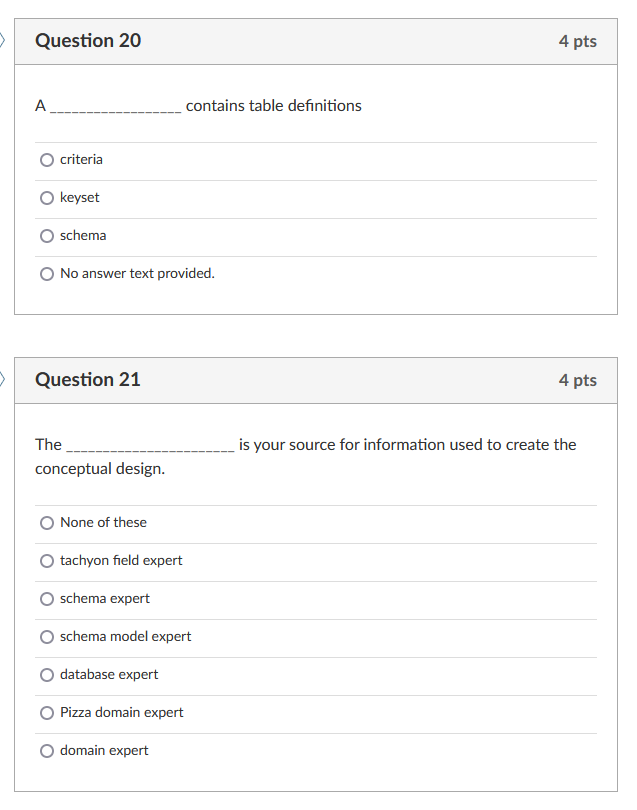The height and width of the screenshot is (810, 637).
Task: Click the 'Question 21' header title
Action: 88,380
